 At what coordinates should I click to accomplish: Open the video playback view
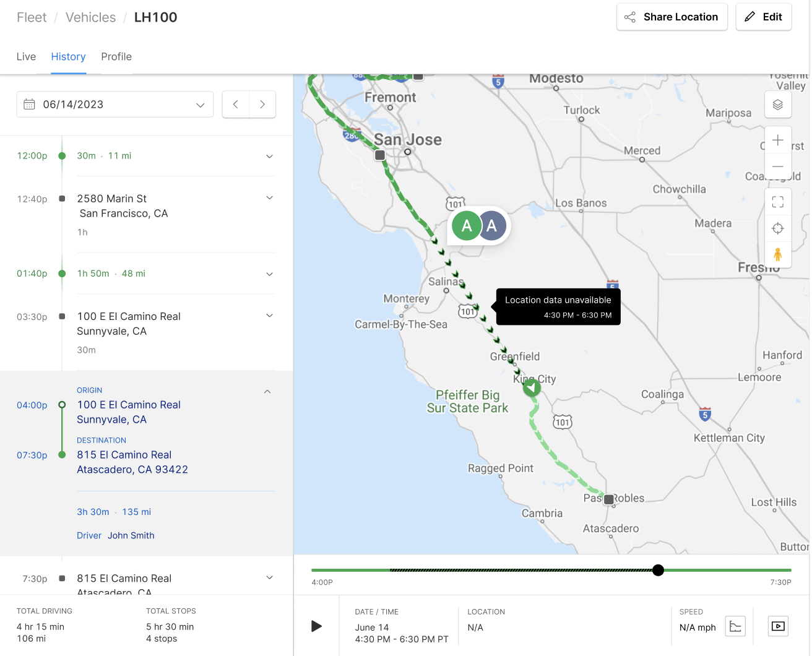click(778, 626)
